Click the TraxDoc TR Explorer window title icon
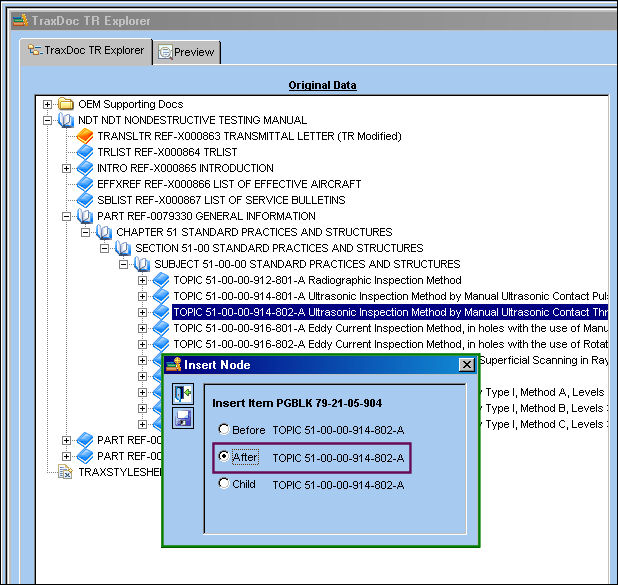 (x=20, y=20)
